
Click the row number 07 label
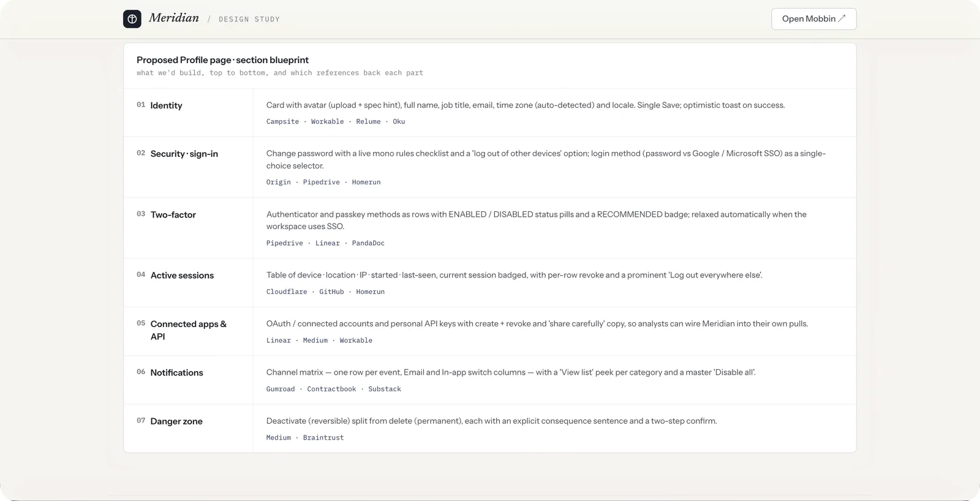141,421
